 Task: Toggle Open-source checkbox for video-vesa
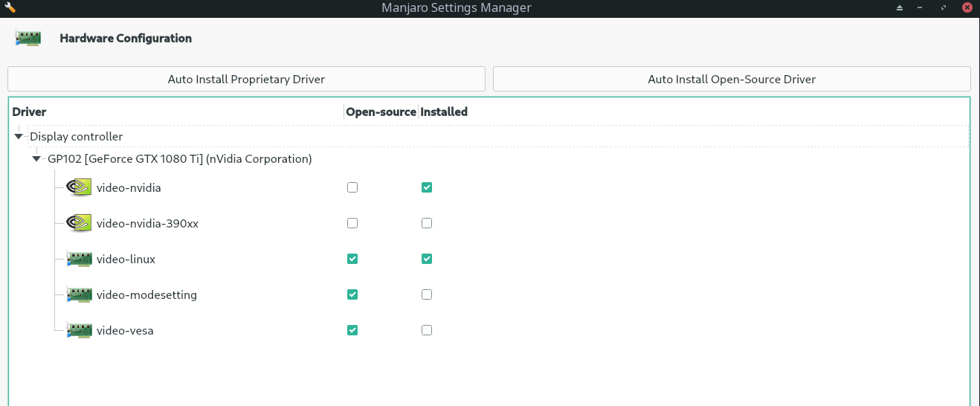352,330
